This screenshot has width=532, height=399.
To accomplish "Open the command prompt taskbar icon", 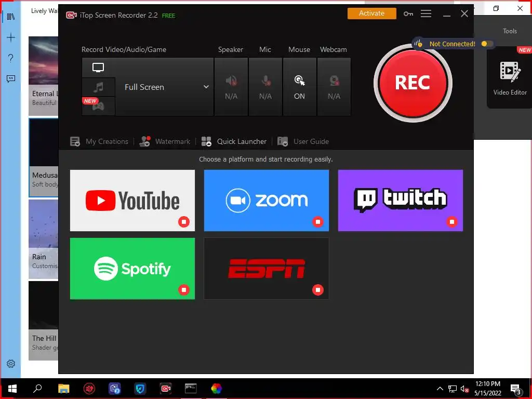I will (191, 389).
